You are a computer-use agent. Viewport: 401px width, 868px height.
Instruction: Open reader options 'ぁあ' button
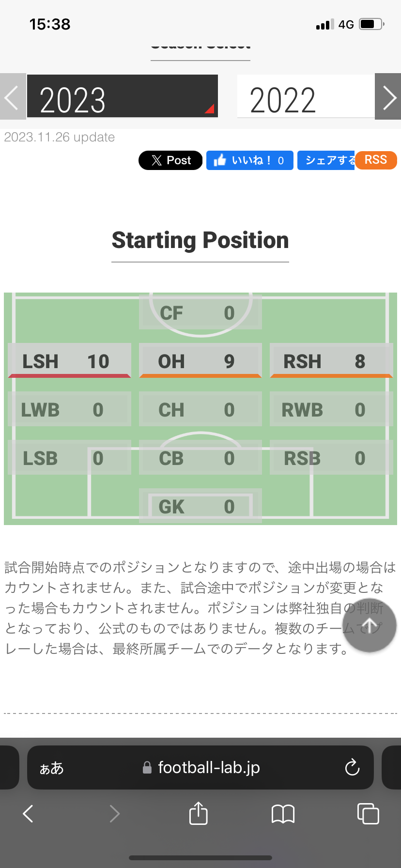tap(52, 768)
